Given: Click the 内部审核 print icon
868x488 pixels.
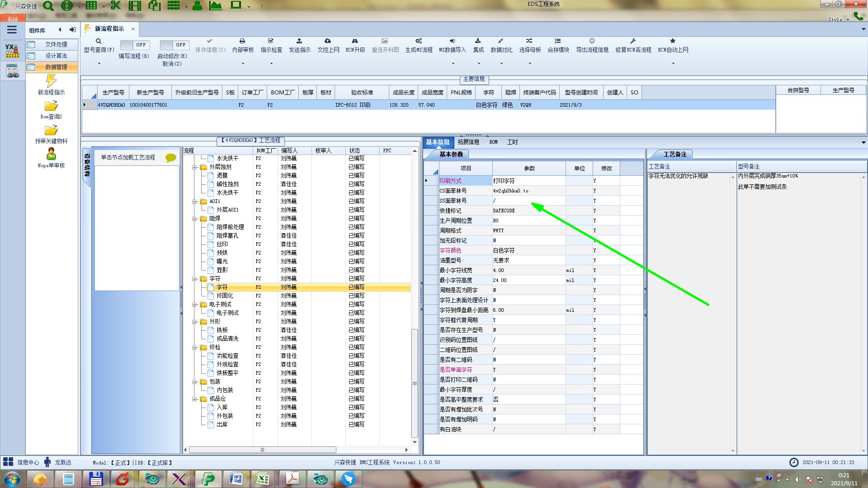Looking at the screenshot, I should point(242,41).
